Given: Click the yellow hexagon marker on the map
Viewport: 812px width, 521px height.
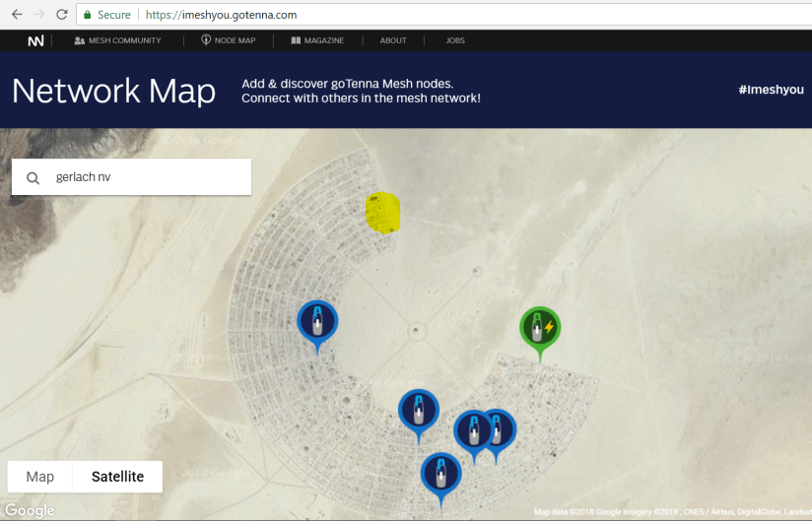Looking at the screenshot, I should (x=382, y=213).
